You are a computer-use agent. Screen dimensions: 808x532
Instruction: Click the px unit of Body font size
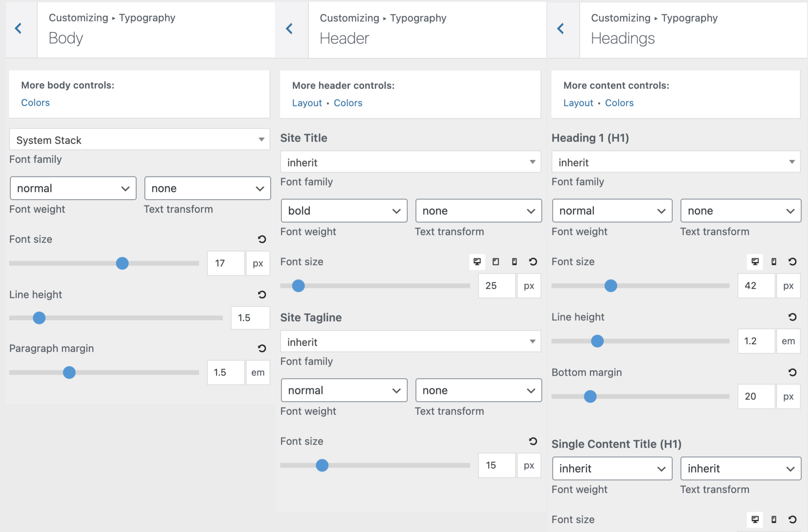click(258, 263)
